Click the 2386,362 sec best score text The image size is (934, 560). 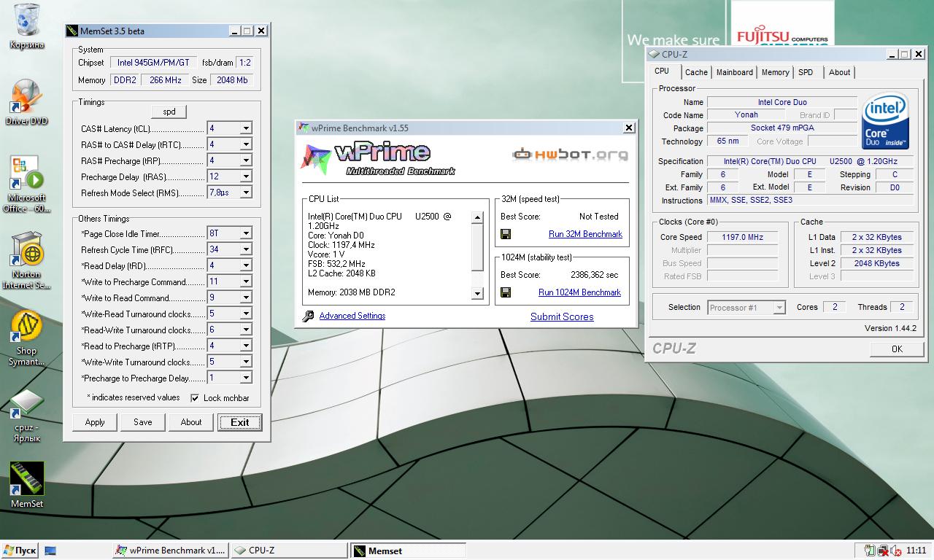click(x=594, y=275)
